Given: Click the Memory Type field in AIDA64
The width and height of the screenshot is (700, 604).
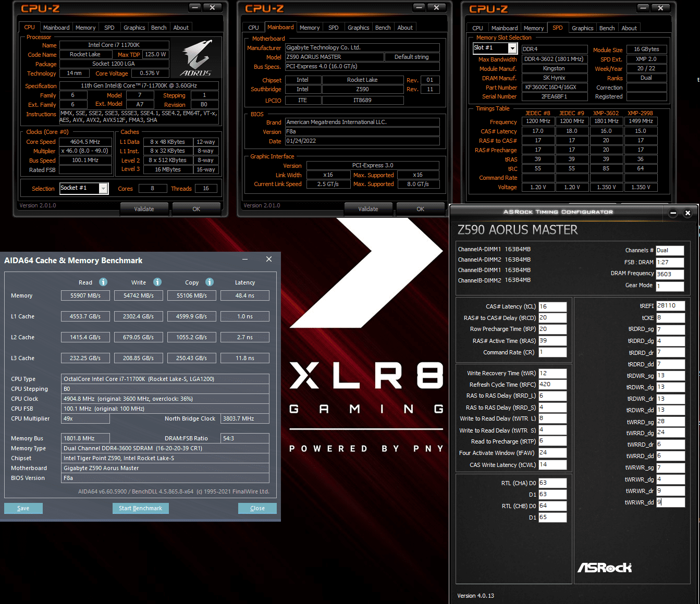Looking at the screenshot, I should point(165,448).
